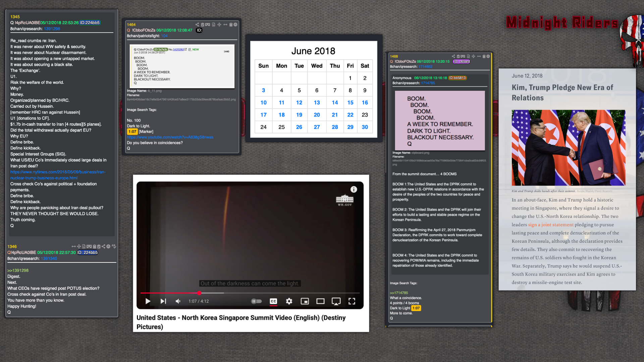Click the plain clipboard icon on post 1346
The width and height of the screenshot is (644, 362).
coord(95,246)
